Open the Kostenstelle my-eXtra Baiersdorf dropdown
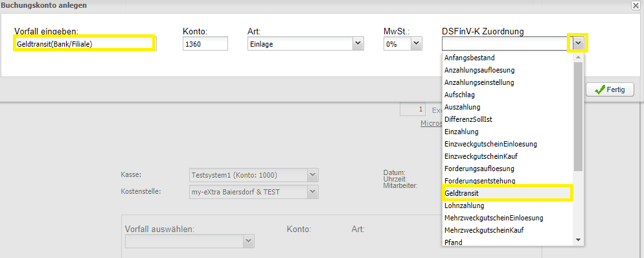Screen dimensions: 644x258 (312, 191)
